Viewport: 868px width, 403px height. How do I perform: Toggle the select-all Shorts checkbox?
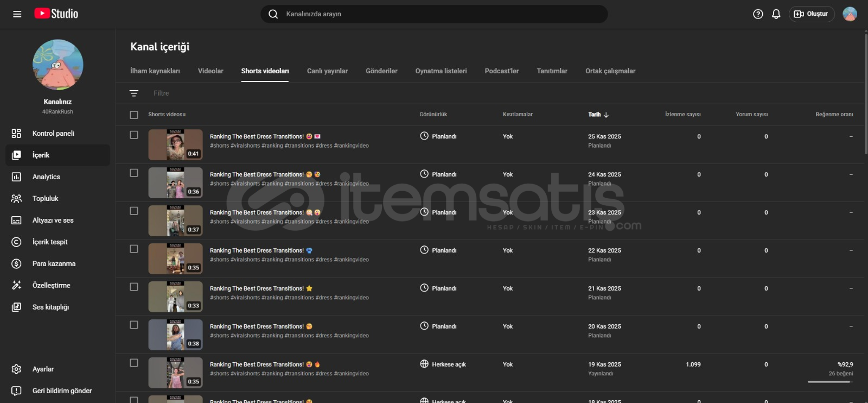(x=134, y=115)
